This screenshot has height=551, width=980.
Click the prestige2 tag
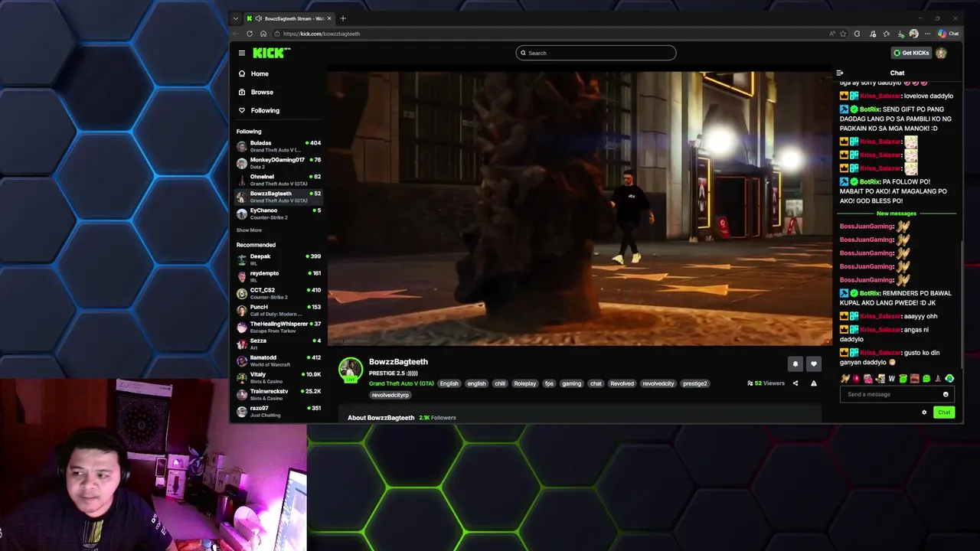tap(695, 383)
